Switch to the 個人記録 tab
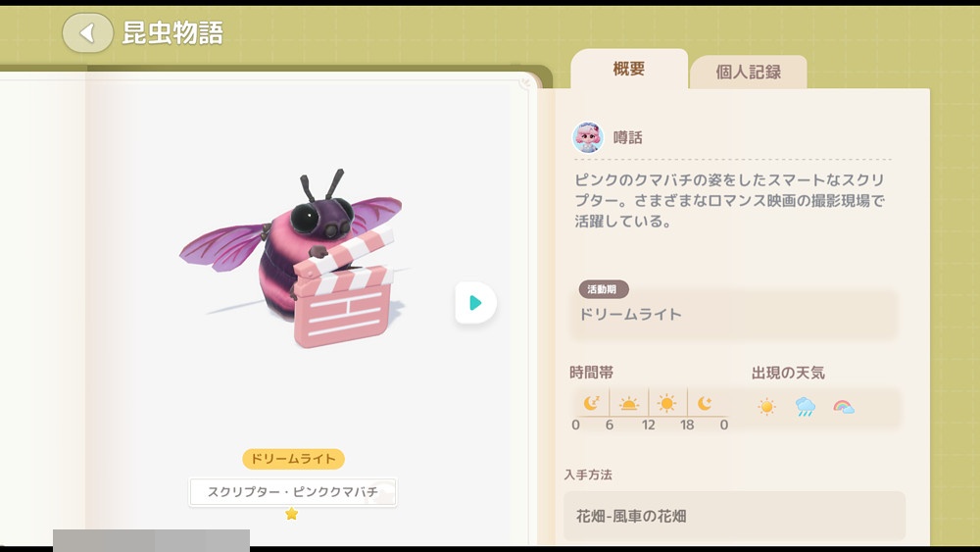 pyautogui.click(x=748, y=72)
